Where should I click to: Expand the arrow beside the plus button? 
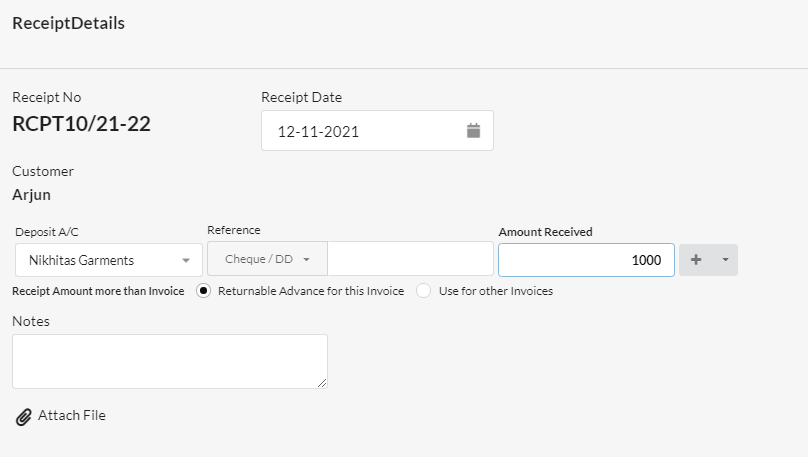tap(725, 260)
